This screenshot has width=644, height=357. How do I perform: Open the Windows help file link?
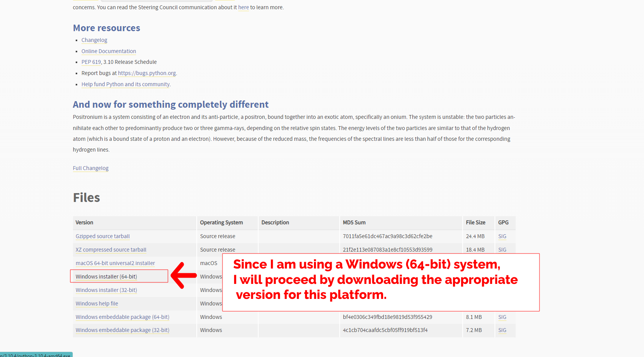pyautogui.click(x=97, y=304)
